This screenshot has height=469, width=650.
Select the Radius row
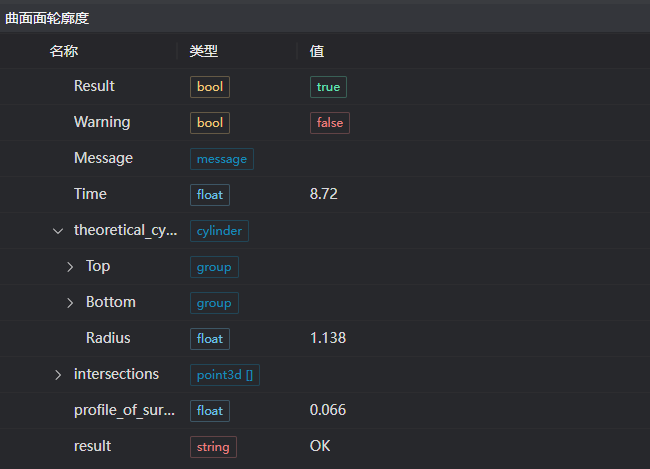[108, 338]
